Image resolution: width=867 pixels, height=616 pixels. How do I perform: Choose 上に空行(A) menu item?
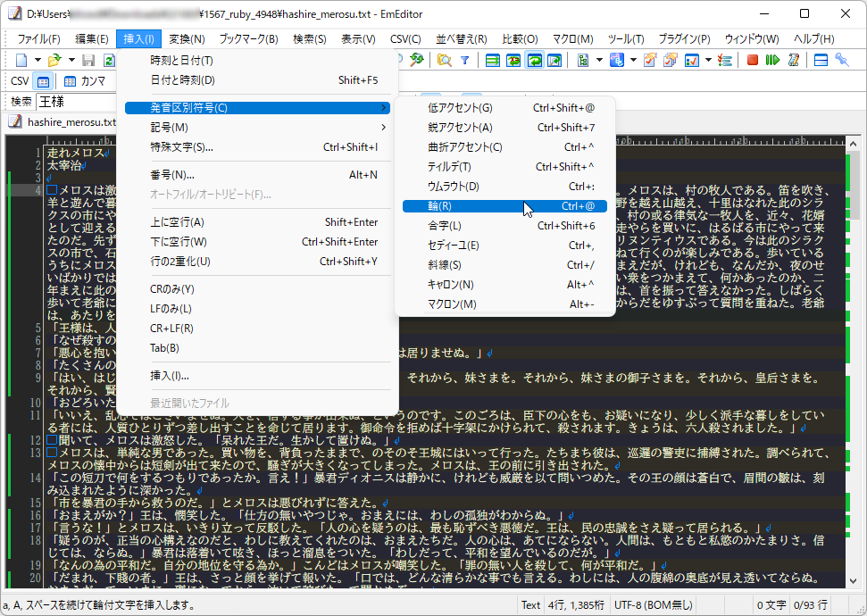258,222
